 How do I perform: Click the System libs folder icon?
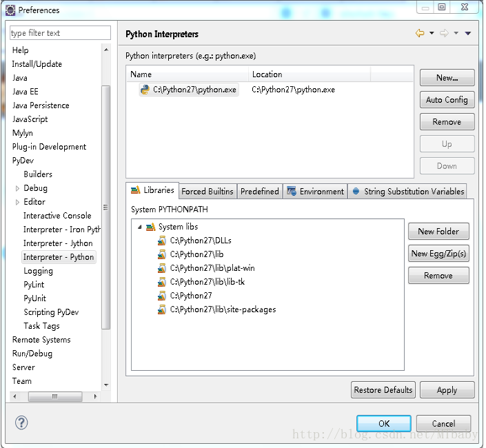click(151, 227)
